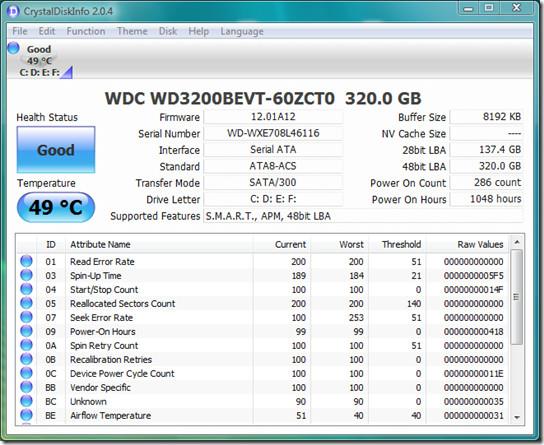Click status icon for Spin Retry Count

tap(26, 345)
